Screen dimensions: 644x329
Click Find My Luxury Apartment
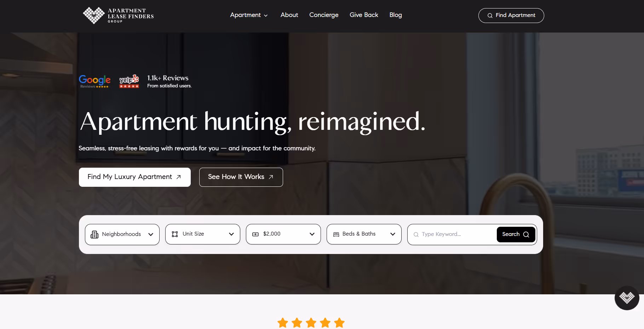pos(134,177)
